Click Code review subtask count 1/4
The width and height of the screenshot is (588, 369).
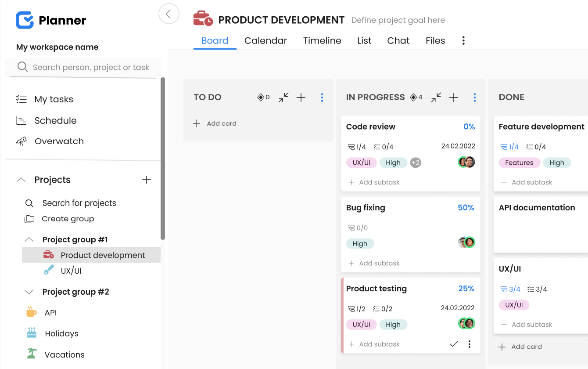click(357, 147)
